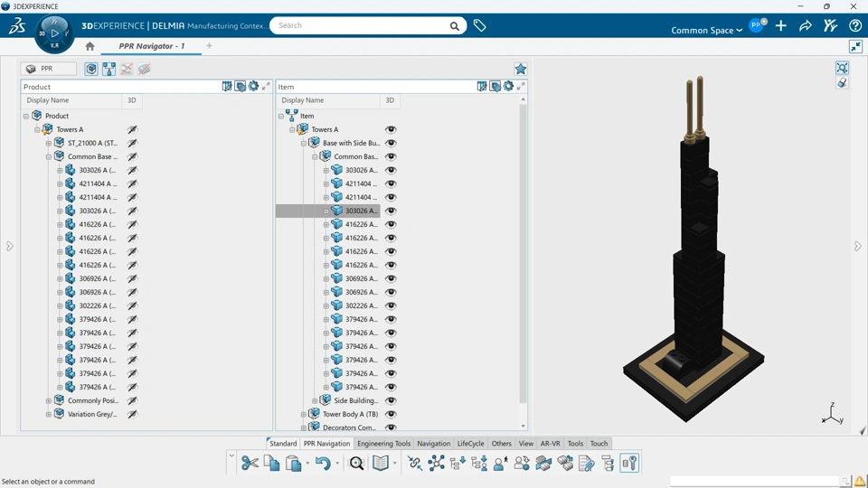Click the Undo arrow icon
Screen dimensions: 868x488
[x=323, y=463]
